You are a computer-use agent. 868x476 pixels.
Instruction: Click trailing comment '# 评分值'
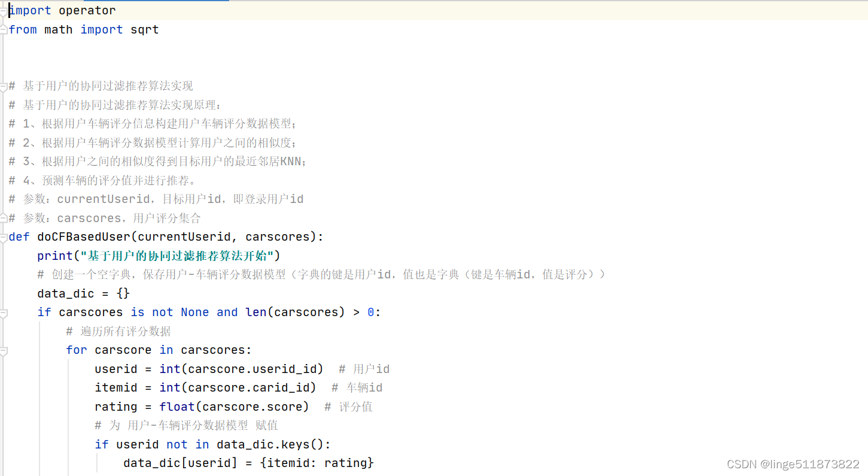tap(348, 407)
